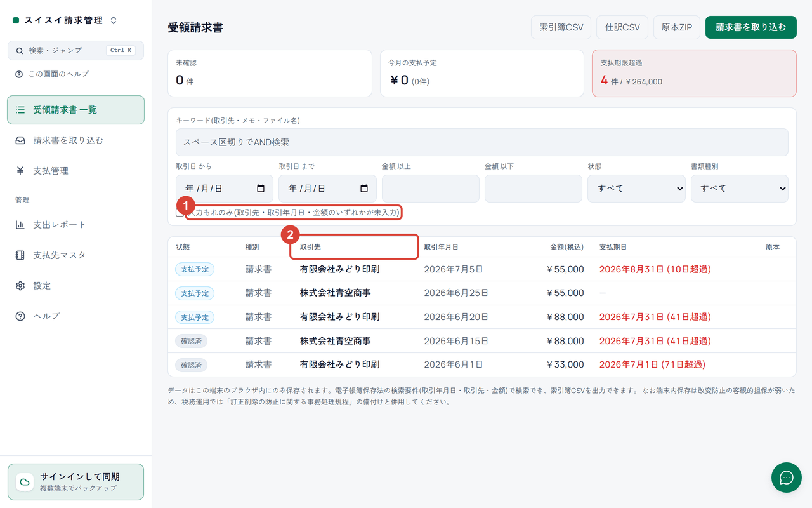The width and height of the screenshot is (812, 508).
Task: Click the gear icon of 設定
Action: pyautogui.click(x=20, y=286)
